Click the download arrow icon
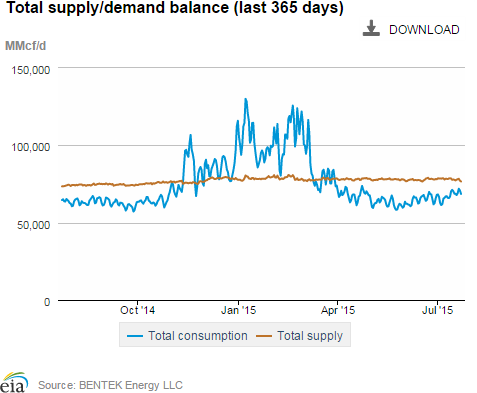Viewport: 477px width, 393px height. [371, 28]
